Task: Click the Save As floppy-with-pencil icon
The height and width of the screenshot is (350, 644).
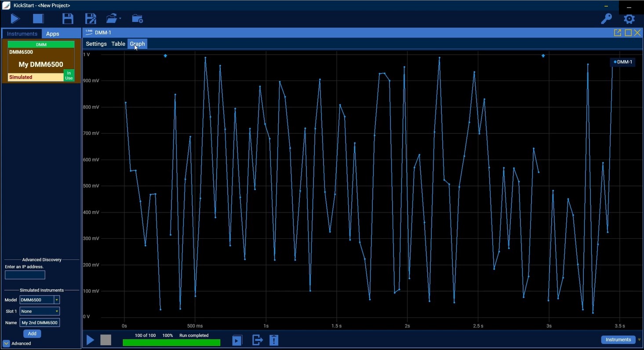Action: coord(91,18)
